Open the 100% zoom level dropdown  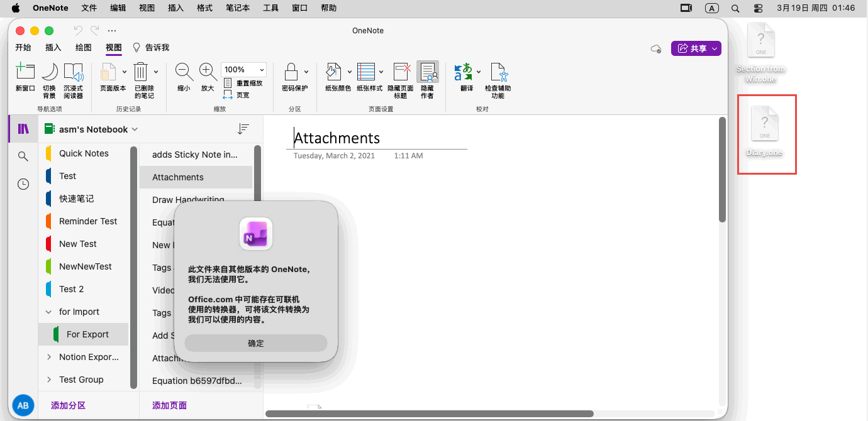(x=243, y=70)
